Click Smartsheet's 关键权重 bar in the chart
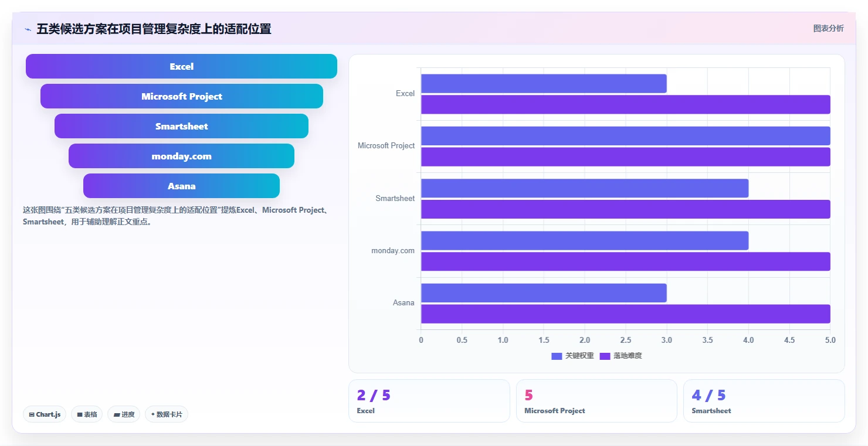The width and height of the screenshot is (868, 446). tap(585, 188)
